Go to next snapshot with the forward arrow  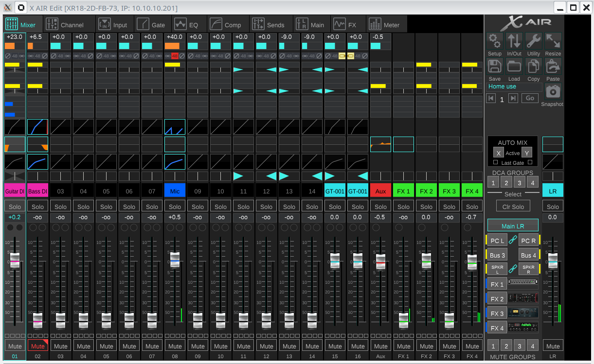click(513, 98)
